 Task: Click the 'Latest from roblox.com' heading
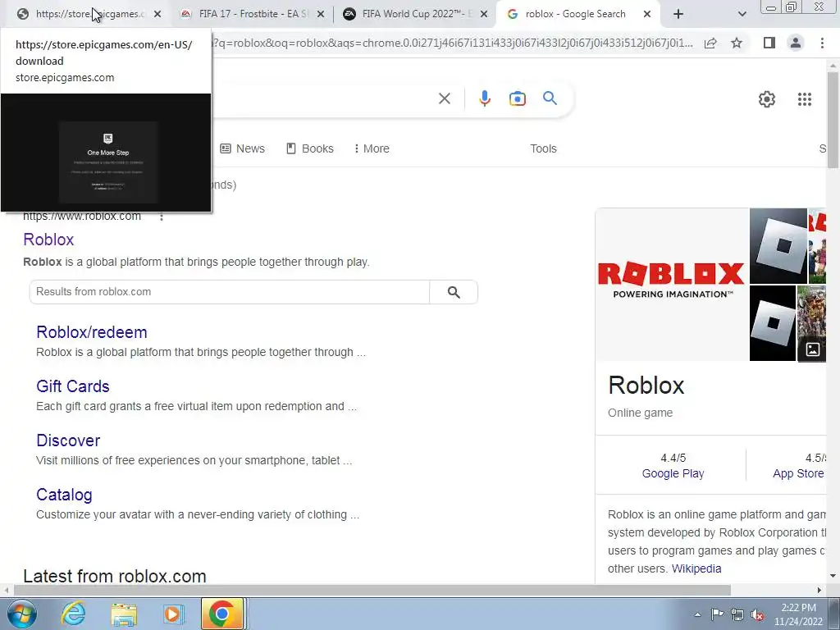click(x=115, y=576)
